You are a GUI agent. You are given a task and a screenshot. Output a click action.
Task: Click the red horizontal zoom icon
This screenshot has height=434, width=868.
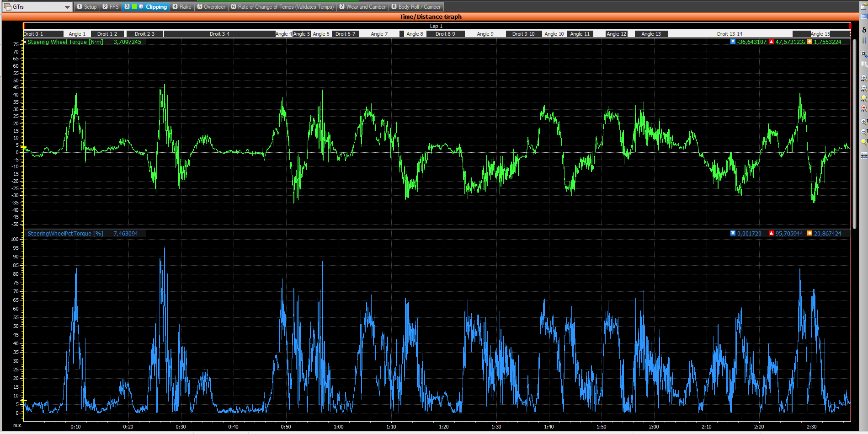(x=864, y=108)
